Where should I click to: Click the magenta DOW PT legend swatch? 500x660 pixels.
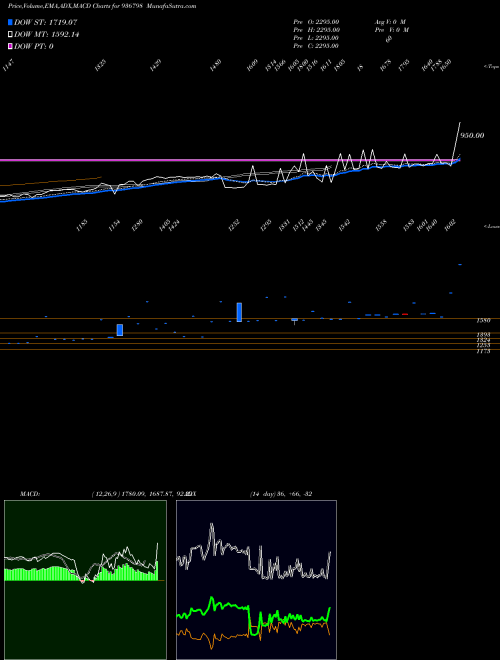[x=11, y=46]
